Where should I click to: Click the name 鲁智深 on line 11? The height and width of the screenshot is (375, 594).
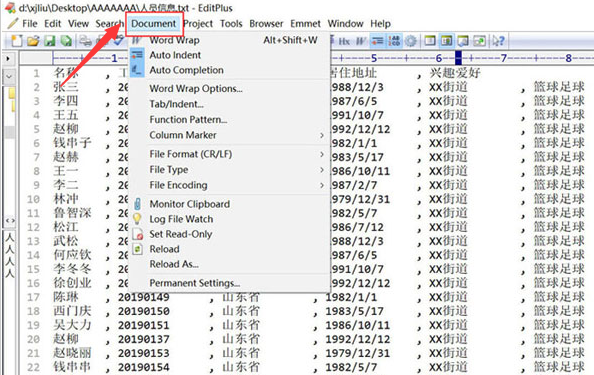[x=72, y=213]
